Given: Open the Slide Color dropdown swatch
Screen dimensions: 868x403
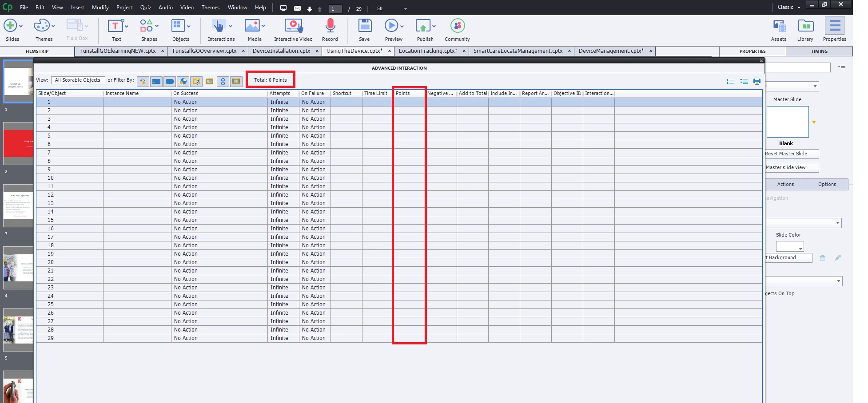Looking at the screenshot, I should 789,246.
